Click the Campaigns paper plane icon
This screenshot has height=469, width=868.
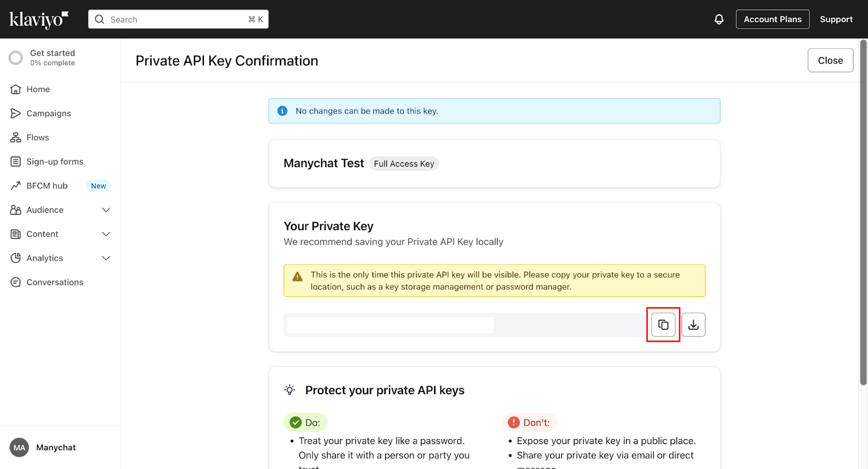coord(16,113)
